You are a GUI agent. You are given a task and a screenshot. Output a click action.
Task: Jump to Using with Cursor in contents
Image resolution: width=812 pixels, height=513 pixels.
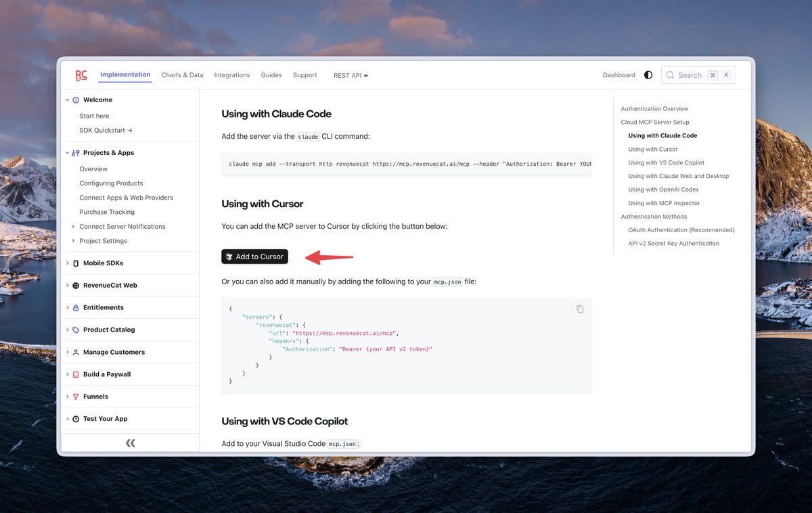pyautogui.click(x=653, y=150)
